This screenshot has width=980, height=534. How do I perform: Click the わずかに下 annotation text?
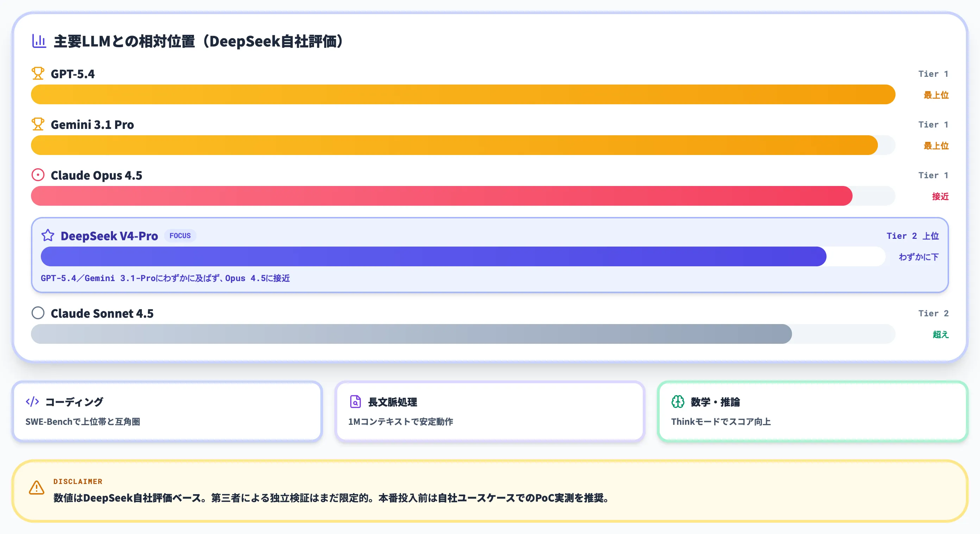[x=918, y=256]
